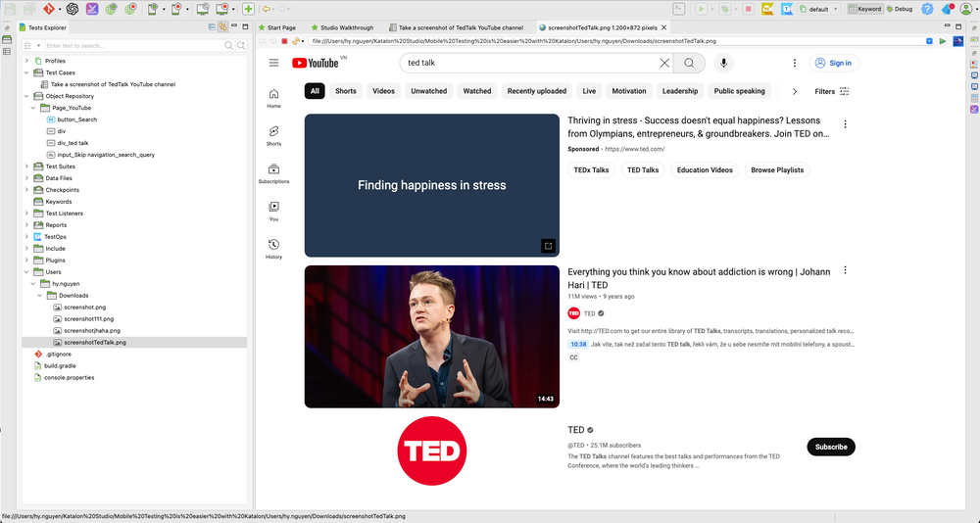Image resolution: width=980 pixels, height=523 pixels.
Task: Select screenshot111.png in Downloads folder
Action: (x=88, y=319)
